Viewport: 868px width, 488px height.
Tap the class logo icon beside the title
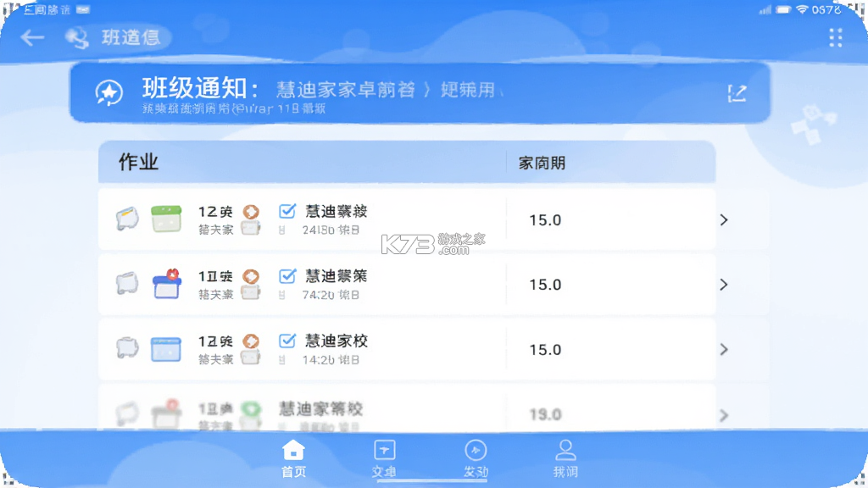pyautogui.click(x=77, y=37)
